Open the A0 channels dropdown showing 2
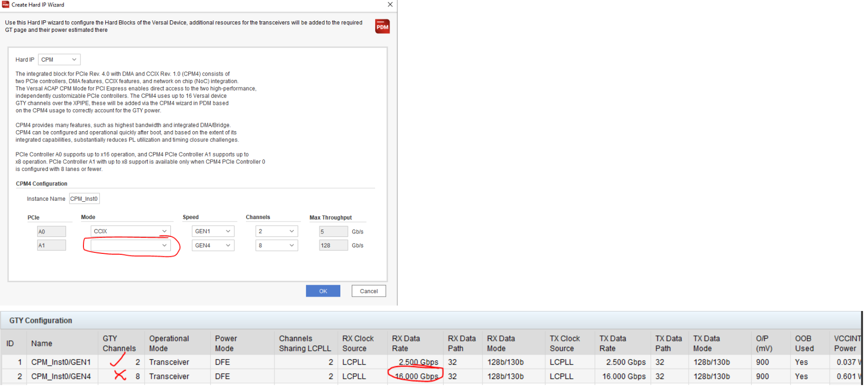The width and height of the screenshot is (868, 389). click(x=276, y=232)
